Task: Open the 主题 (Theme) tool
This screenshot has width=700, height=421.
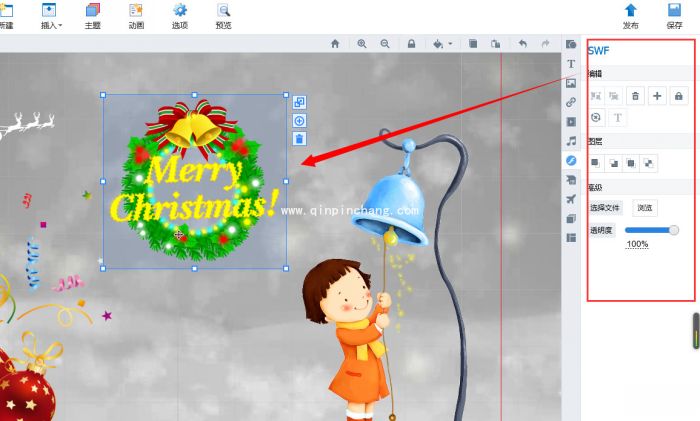Action: pyautogui.click(x=93, y=16)
